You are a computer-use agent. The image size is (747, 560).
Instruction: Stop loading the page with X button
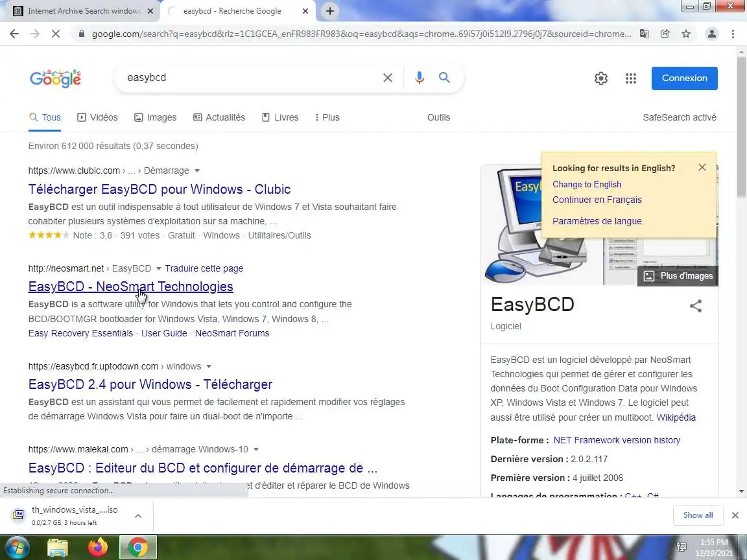click(55, 34)
